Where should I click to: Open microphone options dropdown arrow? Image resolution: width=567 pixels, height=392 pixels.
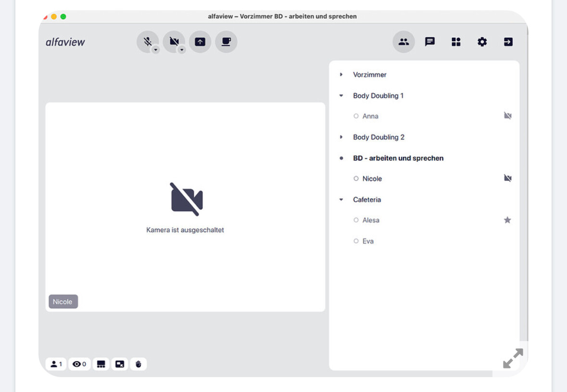[156, 49]
